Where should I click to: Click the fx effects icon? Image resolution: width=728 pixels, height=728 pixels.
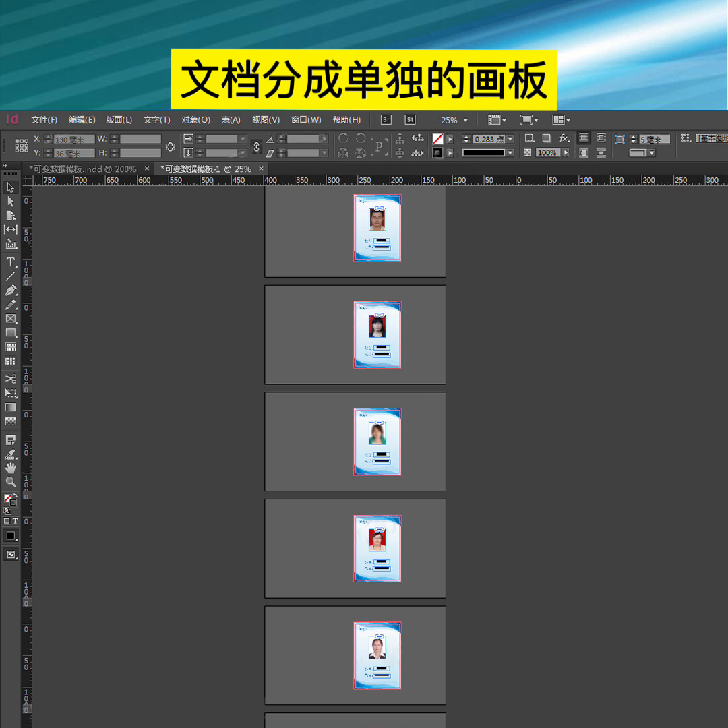[x=564, y=138]
